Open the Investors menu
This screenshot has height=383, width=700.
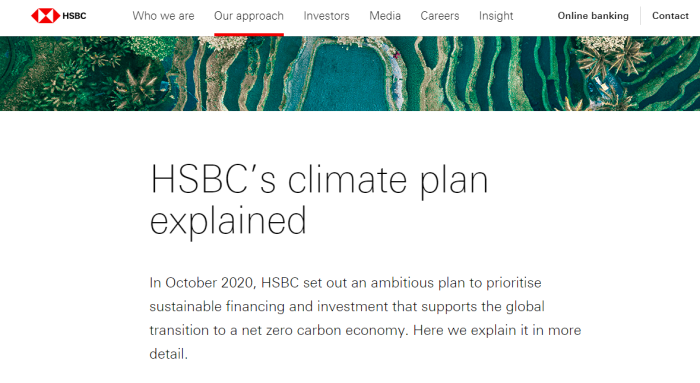326,16
